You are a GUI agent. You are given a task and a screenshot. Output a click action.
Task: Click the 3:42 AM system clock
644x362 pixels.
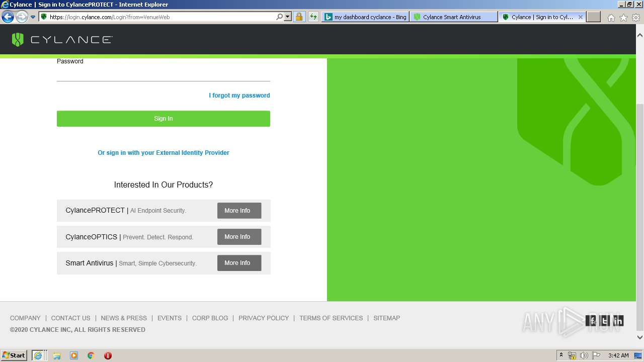click(x=618, y=355)
